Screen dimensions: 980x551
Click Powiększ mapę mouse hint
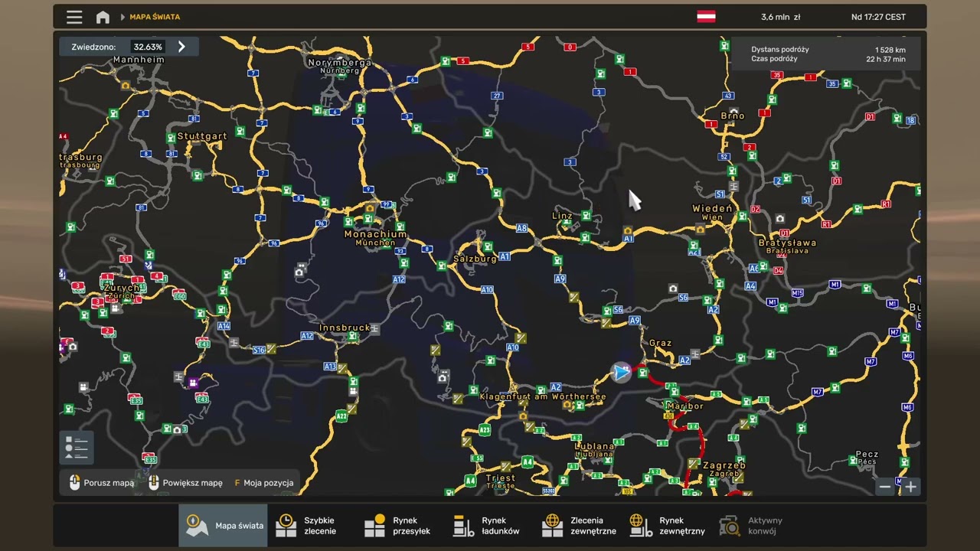185,483
